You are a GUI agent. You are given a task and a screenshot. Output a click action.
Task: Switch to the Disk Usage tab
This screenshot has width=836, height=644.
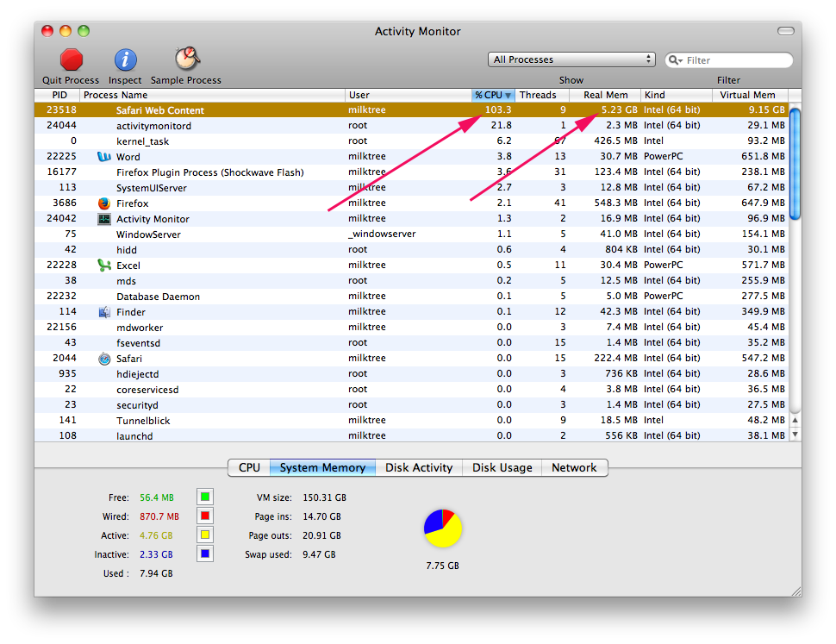coord(502,467)
